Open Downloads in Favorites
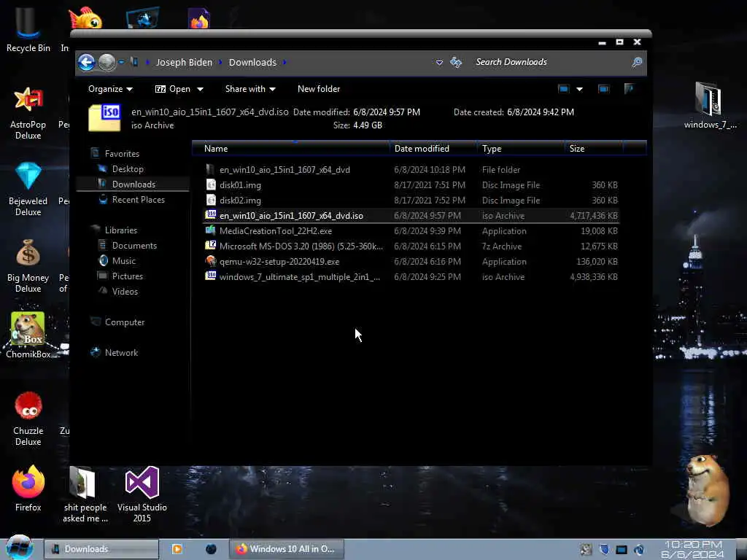The image size is (747, 560). (133, 184)
